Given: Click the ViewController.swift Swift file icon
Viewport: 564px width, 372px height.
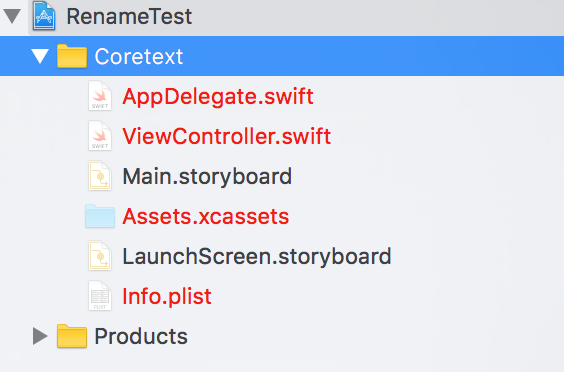Looking at the screenshot, I should (x=100, y=136).
